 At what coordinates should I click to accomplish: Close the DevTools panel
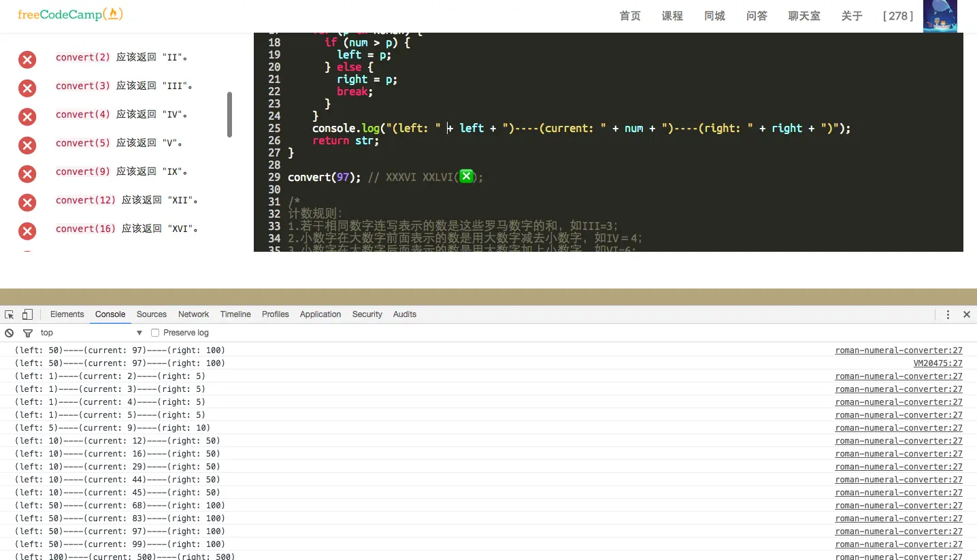[x=966, y=314]
